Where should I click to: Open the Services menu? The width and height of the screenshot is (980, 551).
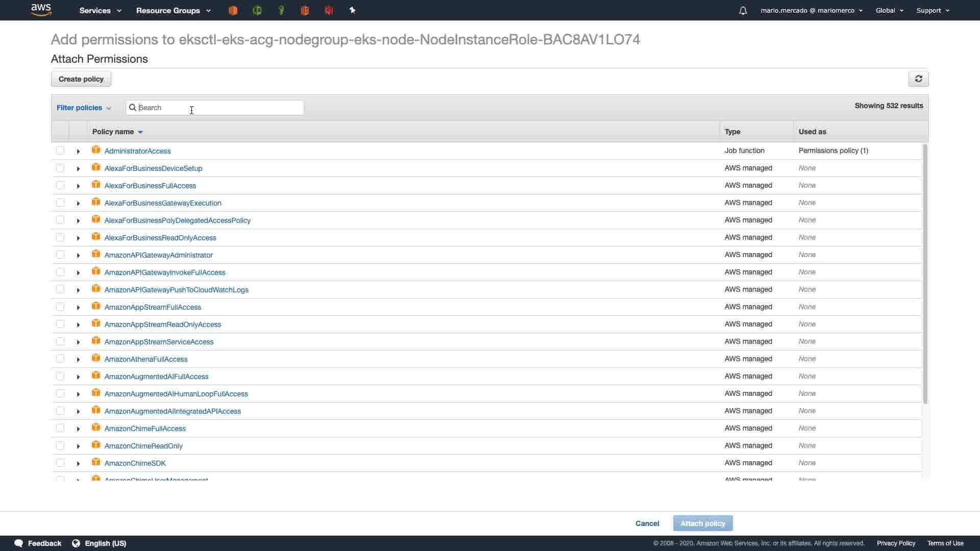[100, 10]
